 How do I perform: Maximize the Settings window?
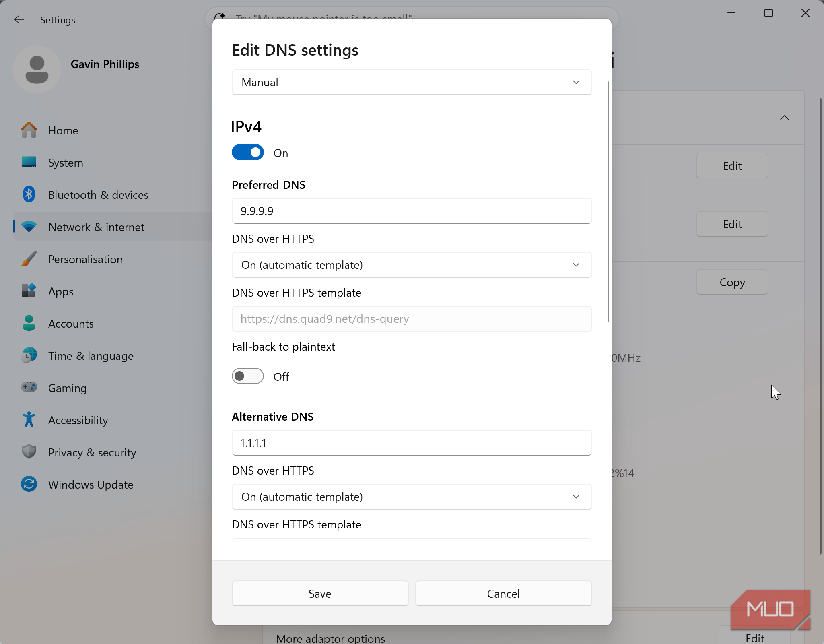pos(768,13)
